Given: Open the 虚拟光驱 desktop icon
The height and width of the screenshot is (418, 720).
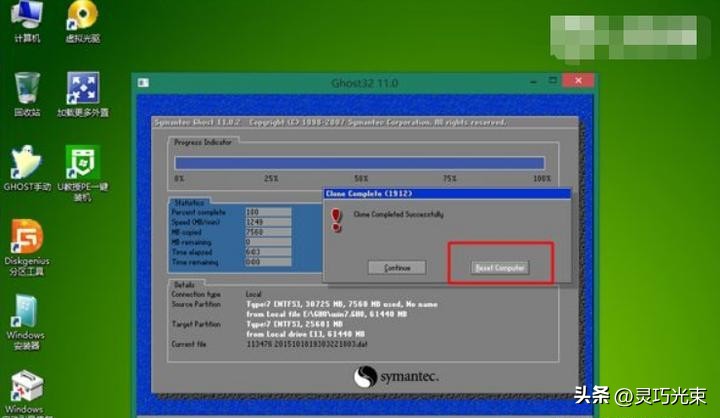Looking at the screenshot, I should 83,21.
